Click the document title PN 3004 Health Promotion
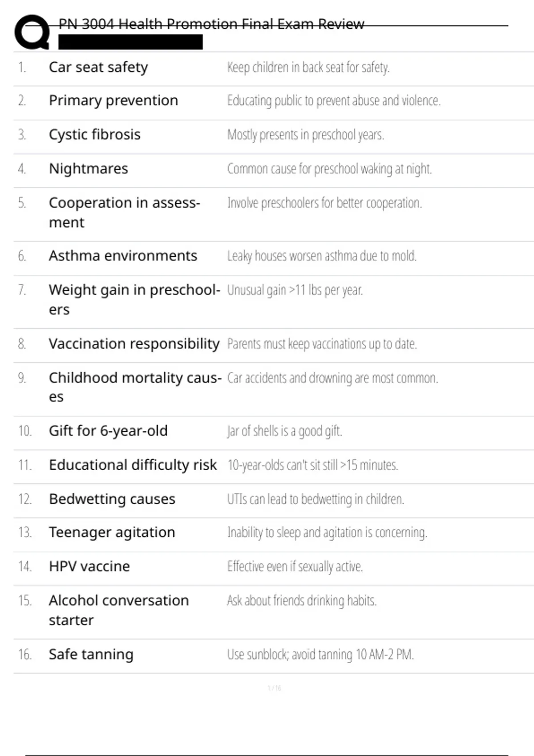Viewport: 534px width, 756px height. (x=211, y=24)
